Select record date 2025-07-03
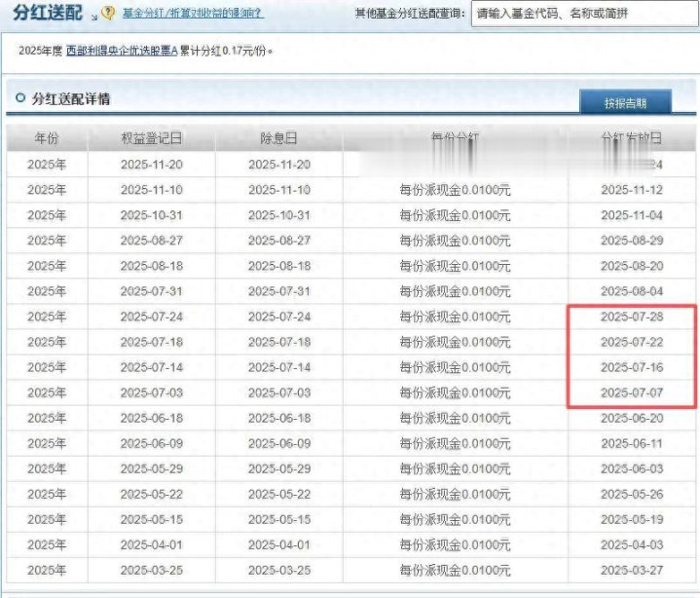Viewport: 700px width, 598px height. [x=152, y=393]
